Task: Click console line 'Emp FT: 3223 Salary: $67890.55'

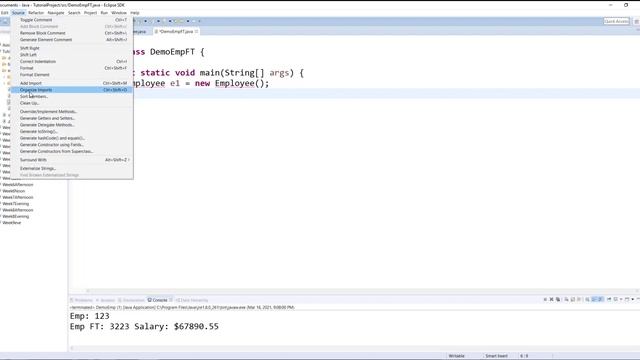Action: (144, 327)
